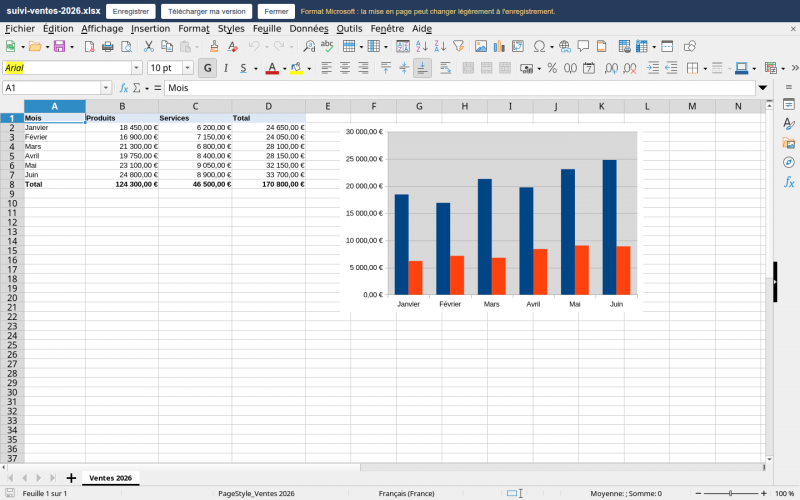The image size is (800, 500).
Task: Toggle align right
Action: point(363,68)
